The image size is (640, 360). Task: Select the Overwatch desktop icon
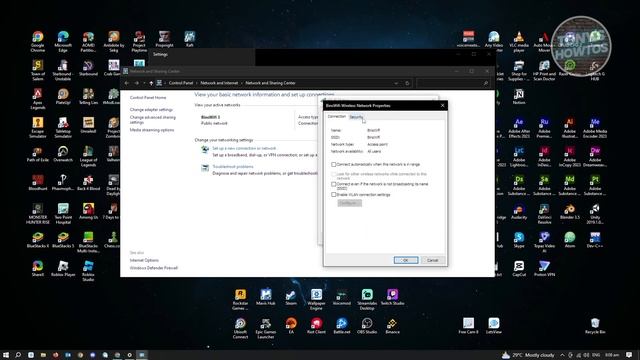(63, 154)
